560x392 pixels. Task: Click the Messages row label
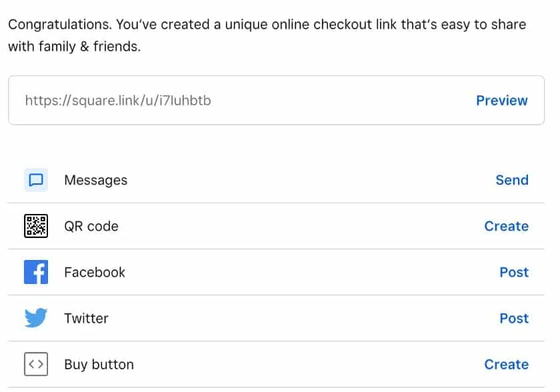click(96, 180)
